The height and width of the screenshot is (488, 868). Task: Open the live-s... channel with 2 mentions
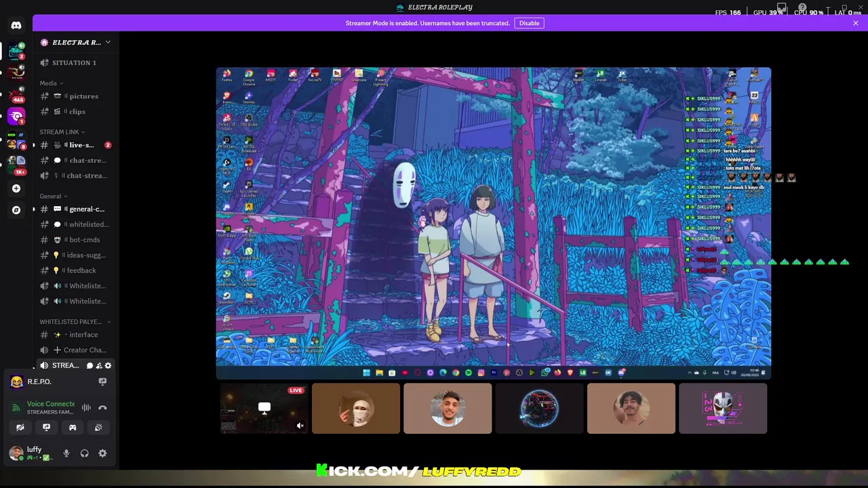76,145
